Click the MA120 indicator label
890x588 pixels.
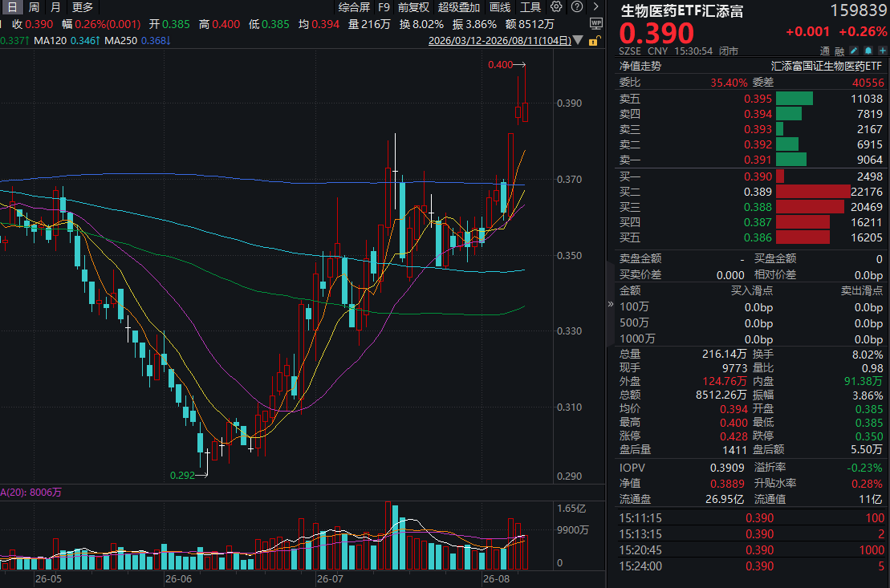coord(50,41)
